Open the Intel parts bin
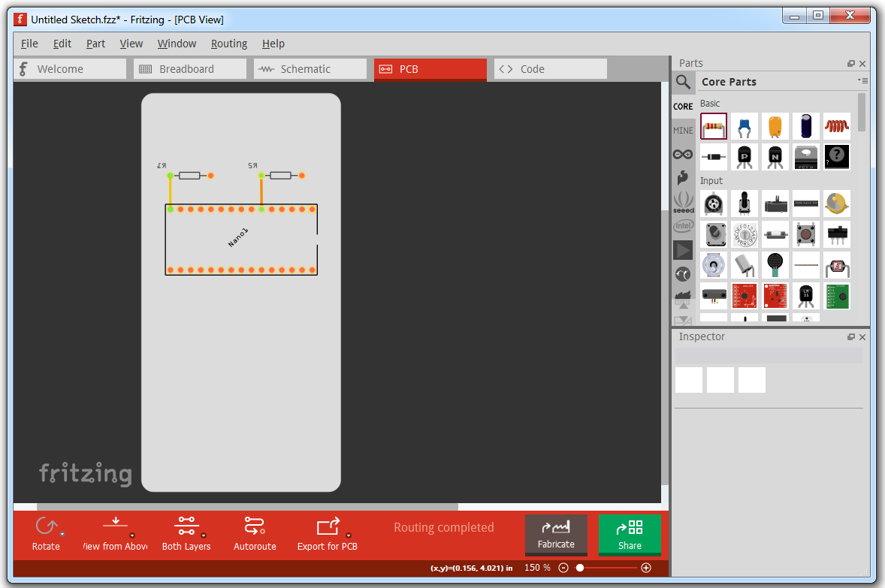The height and width of the screenshot is (588, 885). tap(683, 226)
